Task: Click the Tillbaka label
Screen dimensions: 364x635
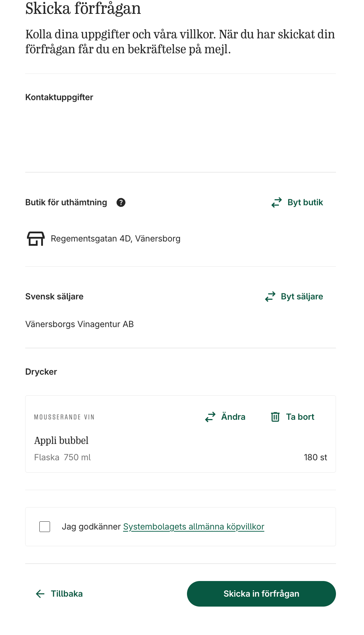Action: [67, 594]
